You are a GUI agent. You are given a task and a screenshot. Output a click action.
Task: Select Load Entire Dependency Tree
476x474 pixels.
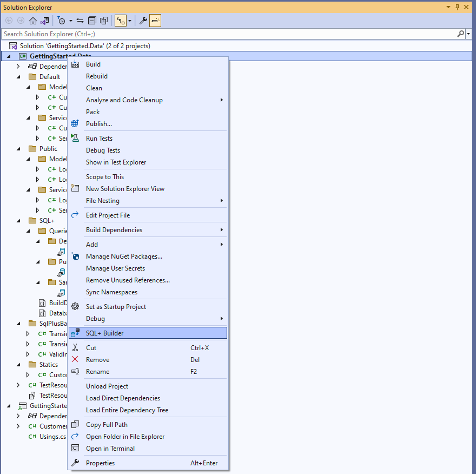pyautogui.click(x=148, y=410)
